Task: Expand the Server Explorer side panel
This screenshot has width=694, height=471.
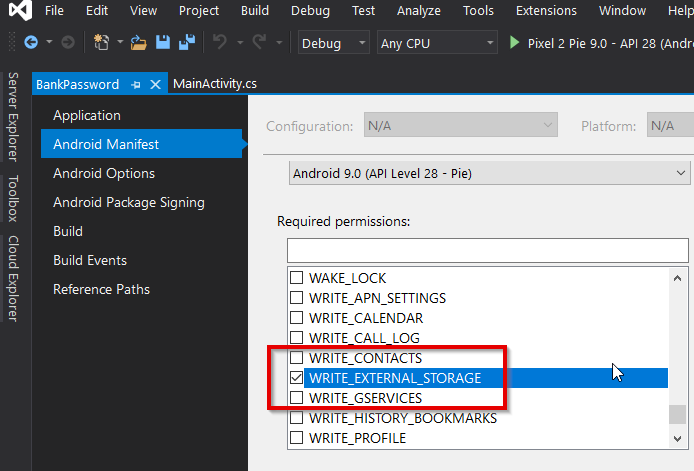Action: [x=13, y=117]
